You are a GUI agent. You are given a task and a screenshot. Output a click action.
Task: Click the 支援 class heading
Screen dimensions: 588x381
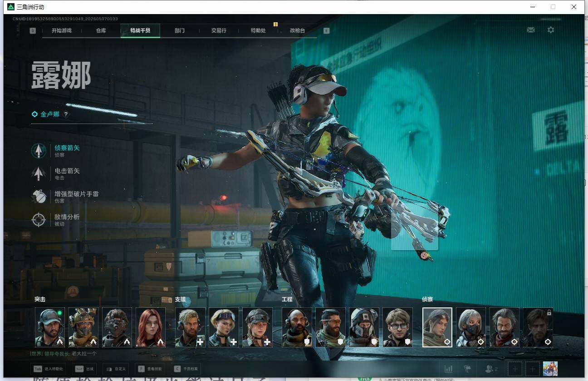[180, 300]
